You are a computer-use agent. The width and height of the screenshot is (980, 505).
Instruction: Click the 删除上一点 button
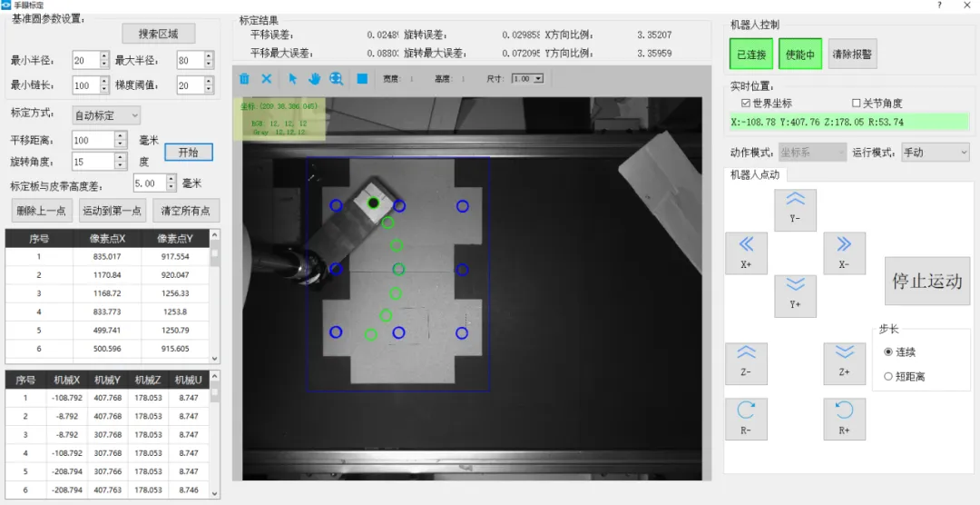(42, 211)
